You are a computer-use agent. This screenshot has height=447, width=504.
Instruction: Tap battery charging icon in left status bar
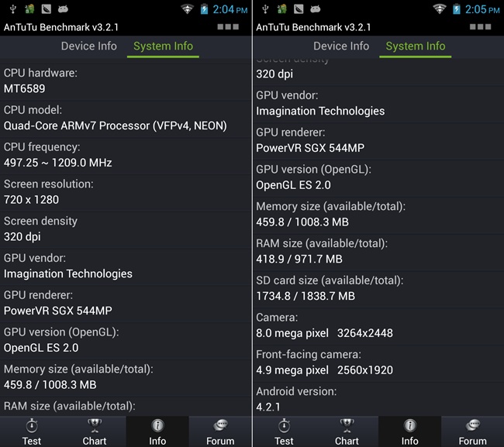pyautogui.click(x=204, y=9)
